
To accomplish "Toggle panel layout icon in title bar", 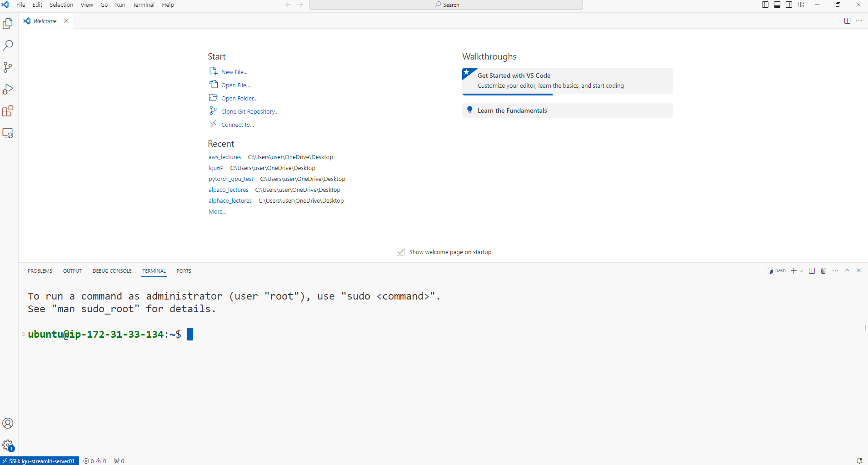I will coord(777,5).
